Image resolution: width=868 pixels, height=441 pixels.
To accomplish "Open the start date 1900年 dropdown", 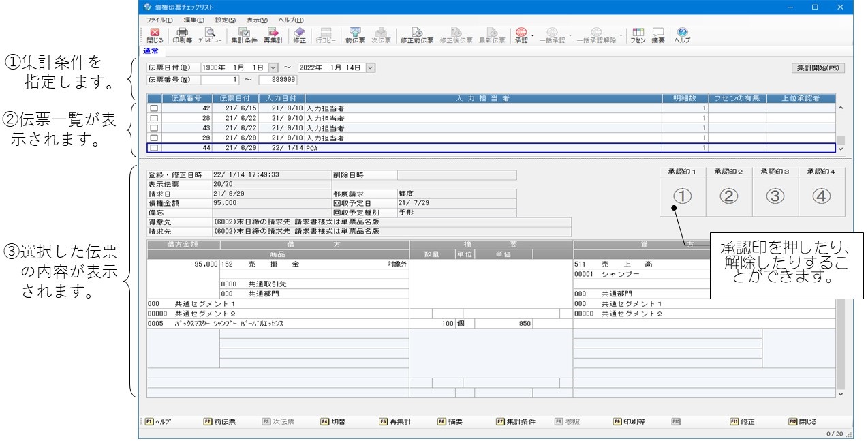I will click(x=274, y=67).
